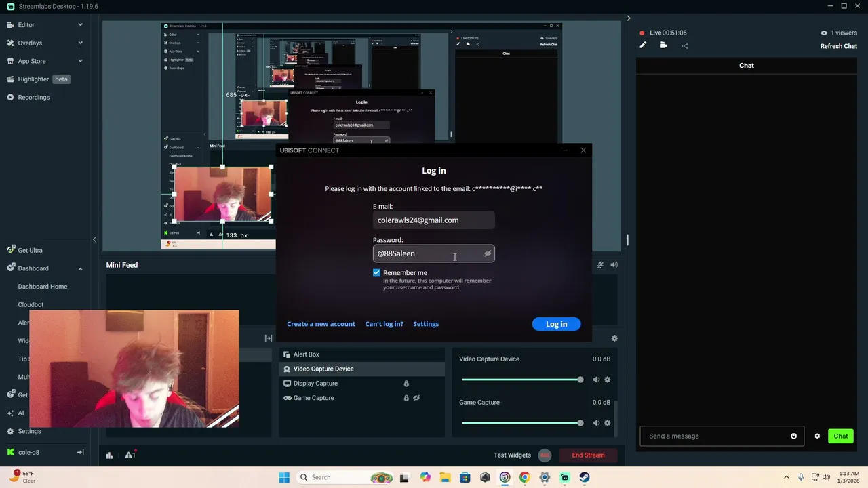Select Game Capture source
Image resolution: width=868 pixels, height=488 pixels.
(x=361, y=398)
